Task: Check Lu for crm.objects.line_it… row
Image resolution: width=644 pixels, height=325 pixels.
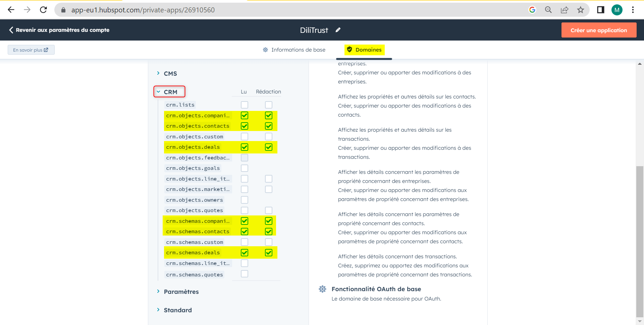Action: click(245, 179)
